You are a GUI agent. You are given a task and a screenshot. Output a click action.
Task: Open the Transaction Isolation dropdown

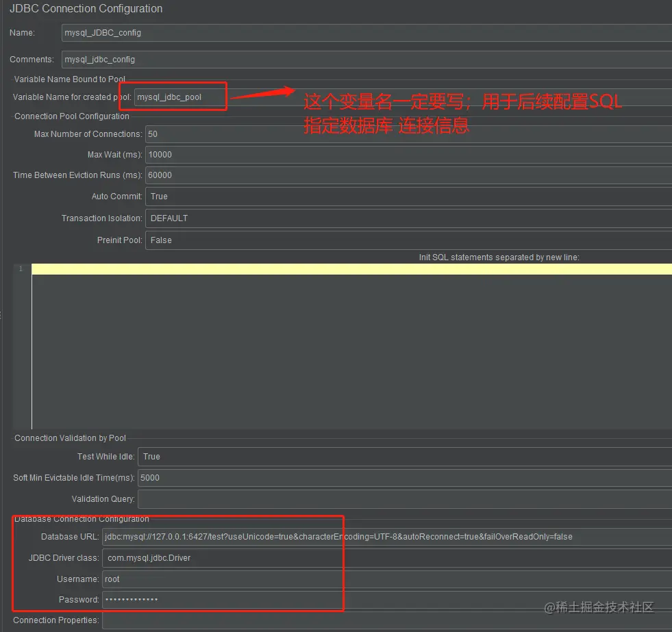click(x=408, y=218)
